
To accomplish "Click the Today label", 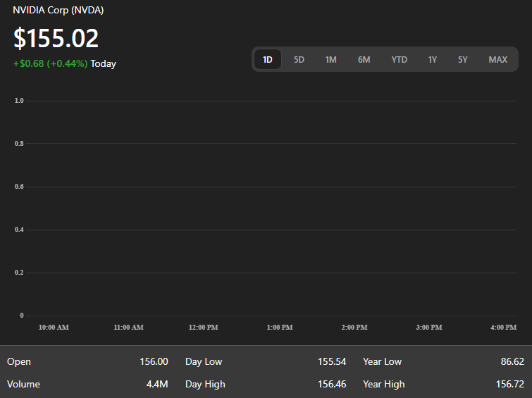I will point(103,63).
